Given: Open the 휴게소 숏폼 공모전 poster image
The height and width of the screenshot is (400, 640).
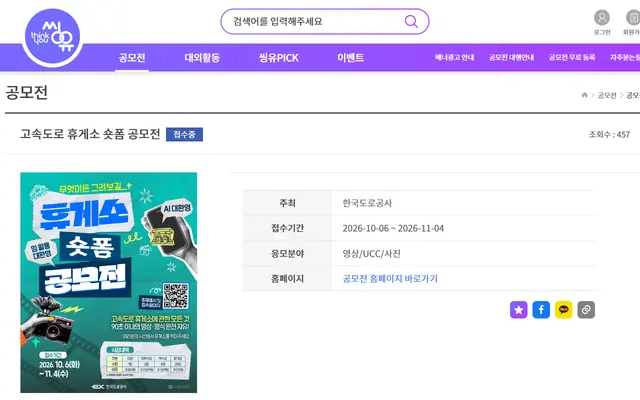Looking at the screenshot, I should (x=109, y=282).
